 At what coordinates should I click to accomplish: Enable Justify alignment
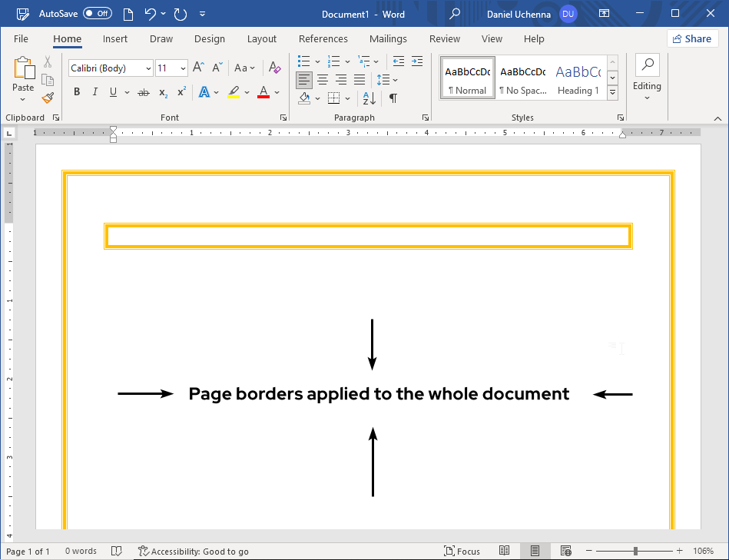point(360,79)
